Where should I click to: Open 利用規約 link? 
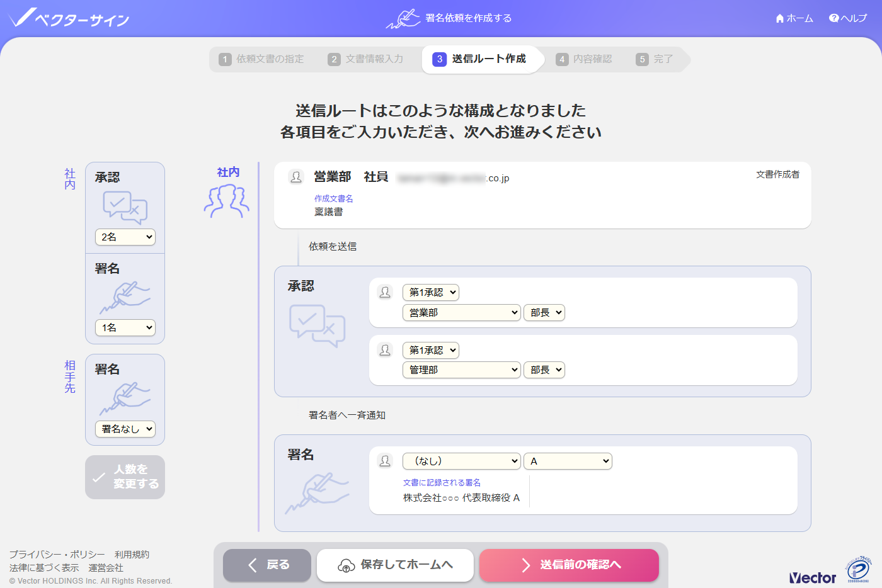pos(132,555)
